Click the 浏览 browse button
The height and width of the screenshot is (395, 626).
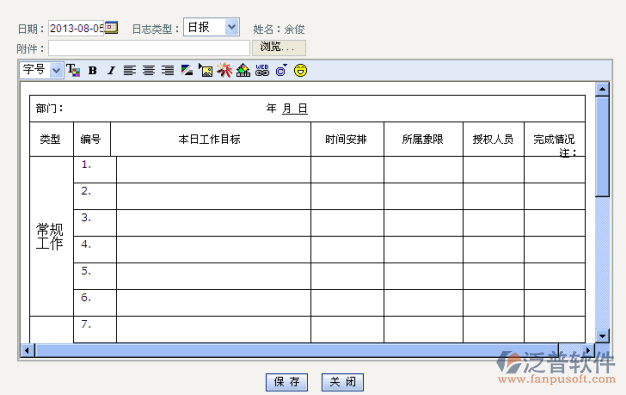click(279, 48)
